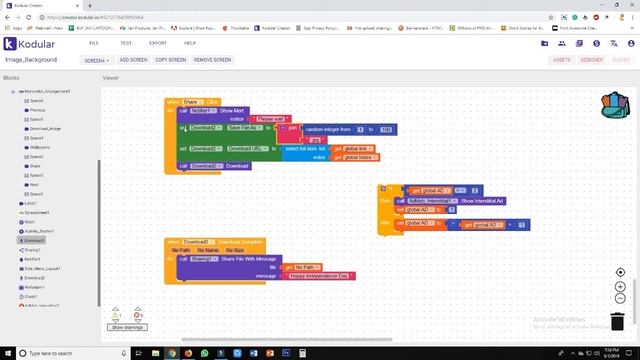Open documentation icon in Kodular header
Viewport: 640px width, 360px height.
tap(579, 43)
